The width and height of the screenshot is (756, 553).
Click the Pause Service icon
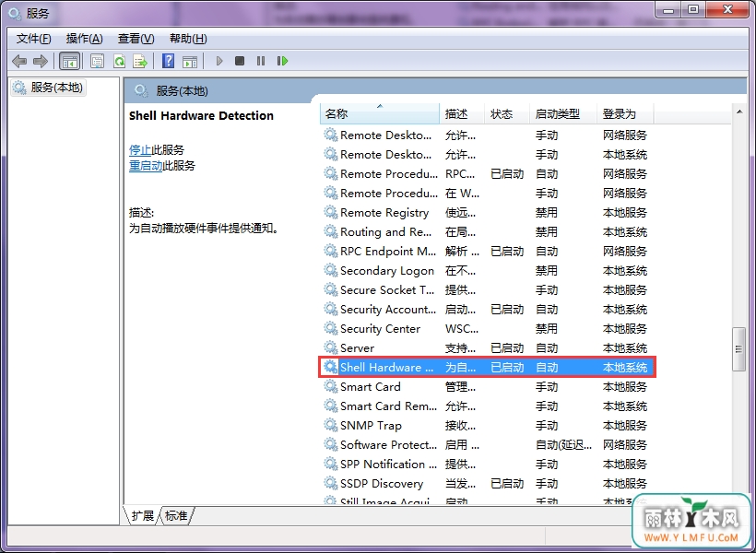tap(261, 61)
